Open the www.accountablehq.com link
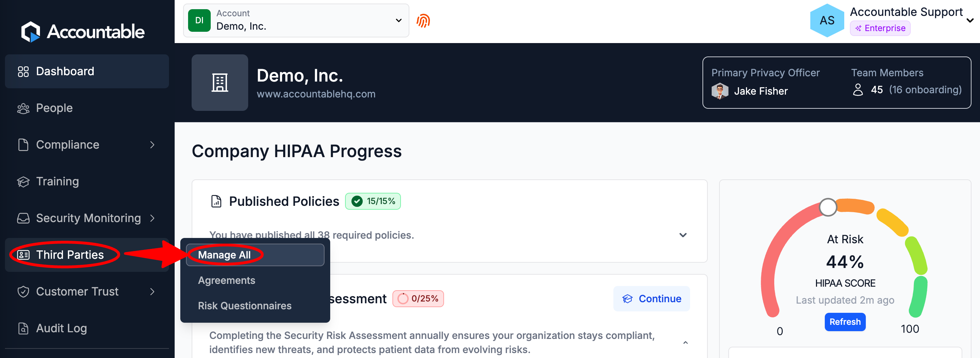Screen dimensions: 980x358 click(x=316, y=94)
